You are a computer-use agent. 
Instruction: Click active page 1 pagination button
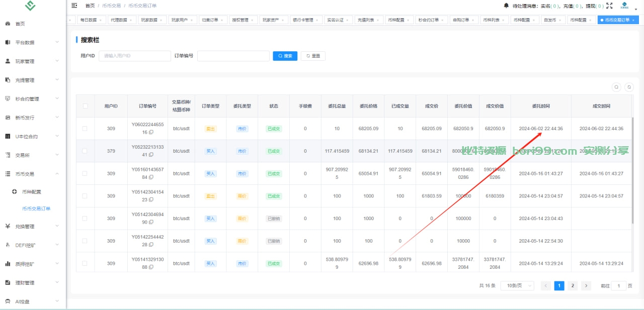click(x=559, y=285)
